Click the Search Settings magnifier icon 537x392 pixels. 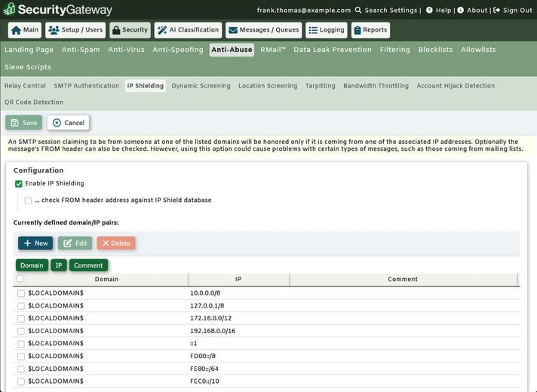tap(358, 10)
